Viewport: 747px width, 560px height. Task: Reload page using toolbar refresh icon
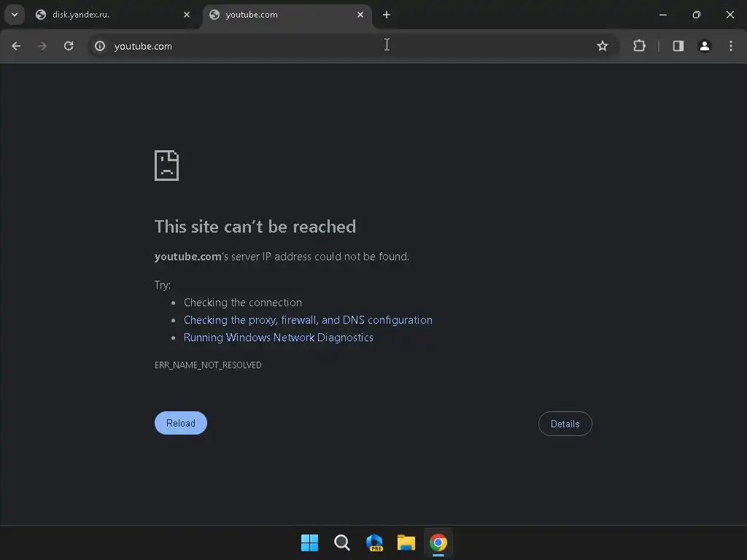point(69,46)
